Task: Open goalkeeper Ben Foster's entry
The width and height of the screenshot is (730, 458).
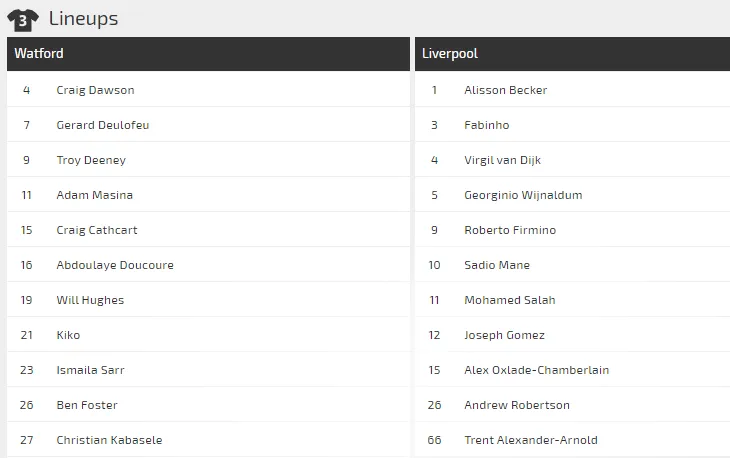Action: point(86,405)
